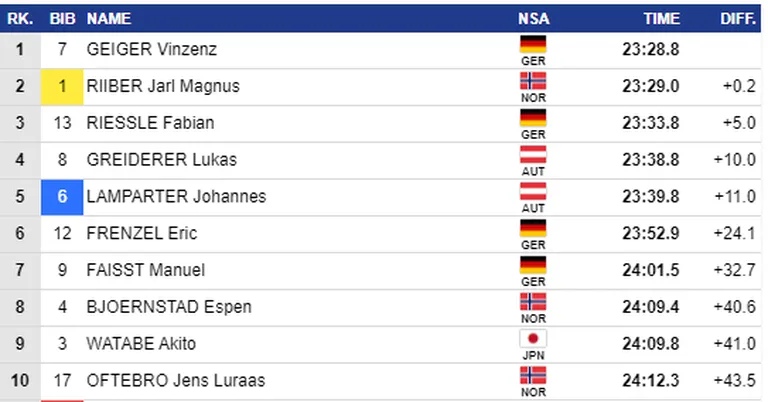768x402 pixels.
Task: Select the blue bib 6 cell
Action: click(x=62, y=197)
